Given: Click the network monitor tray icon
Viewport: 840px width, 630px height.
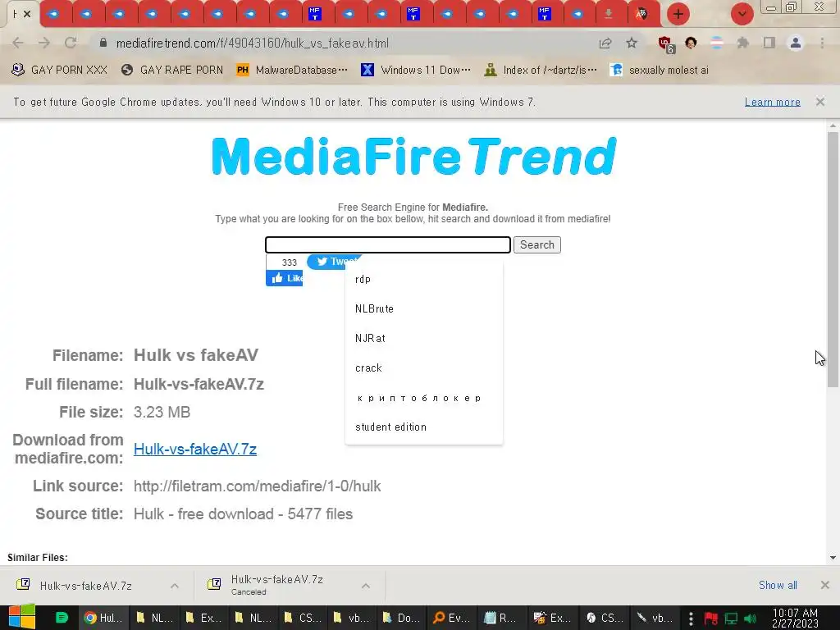Looking at the screenshot, I should pos(731,619).
